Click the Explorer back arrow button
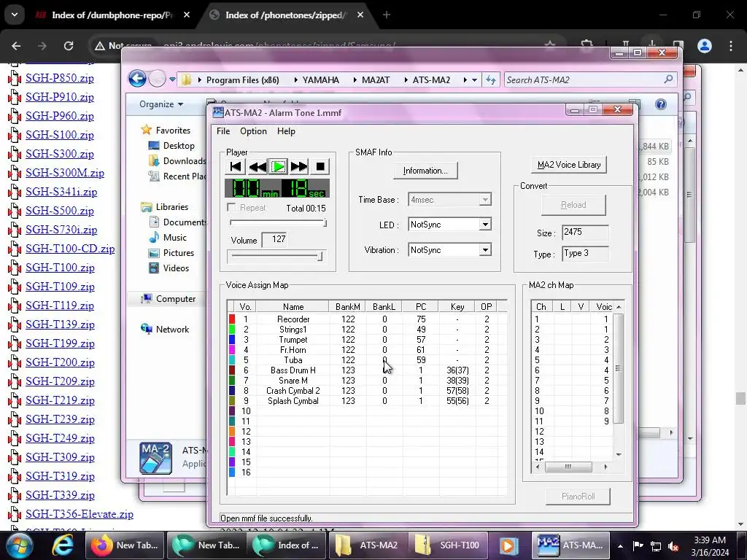The width and height of the screenshot is (747, 560). [137, 79]
